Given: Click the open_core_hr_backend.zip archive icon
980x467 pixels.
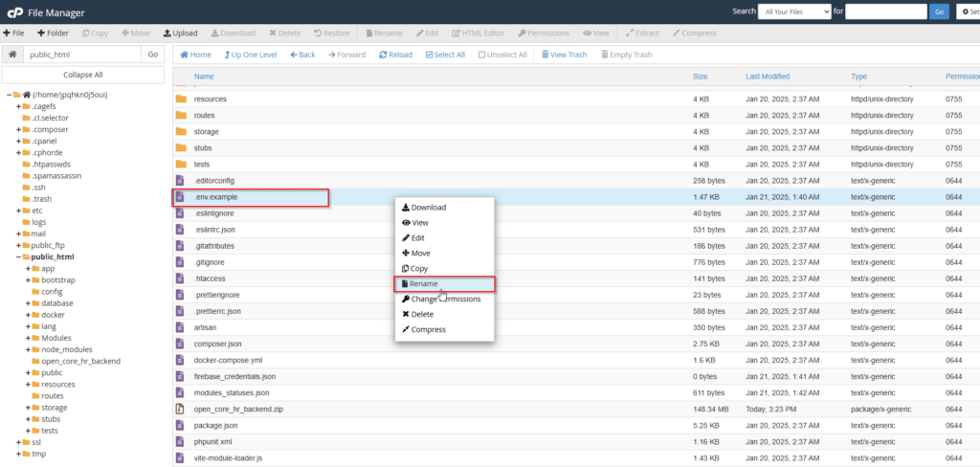Looking at the screenshot, I should click(181, 409).
